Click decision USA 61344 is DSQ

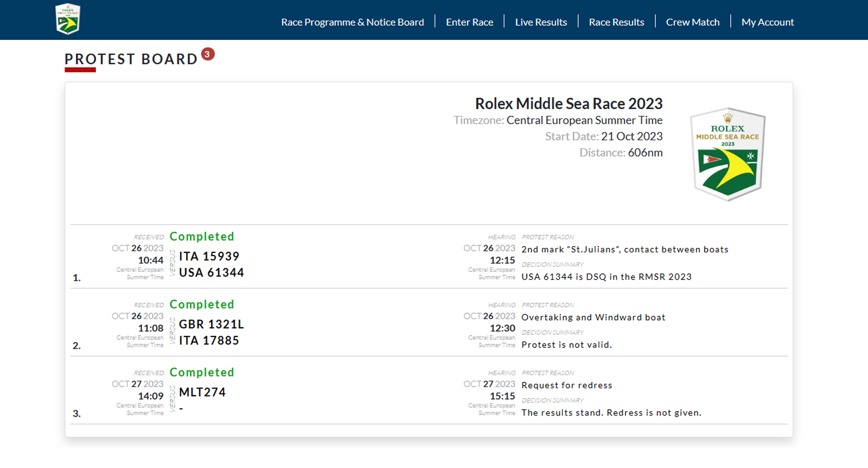(606, 276)
